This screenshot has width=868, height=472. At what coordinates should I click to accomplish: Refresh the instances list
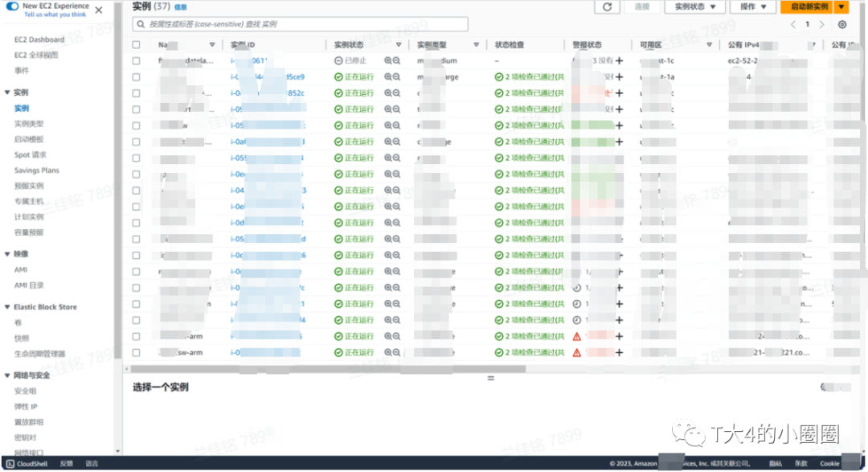[607, 6]
